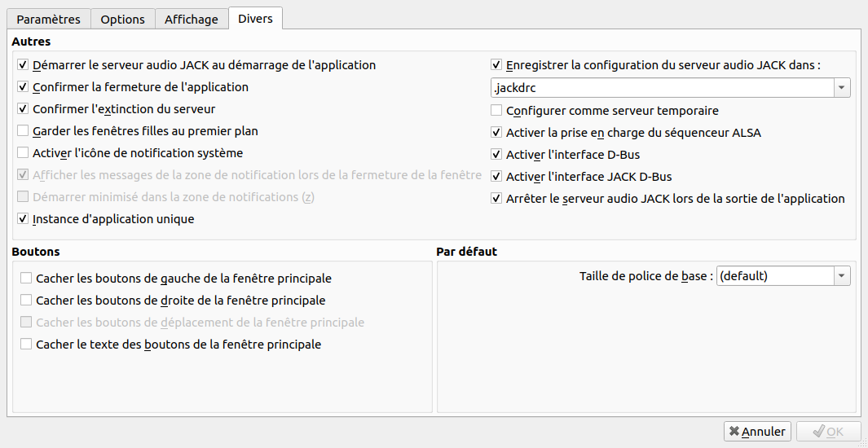The image size is (868, 448).
Task: Click the .jackdrc configuration file field
Action: pos(660,88)
